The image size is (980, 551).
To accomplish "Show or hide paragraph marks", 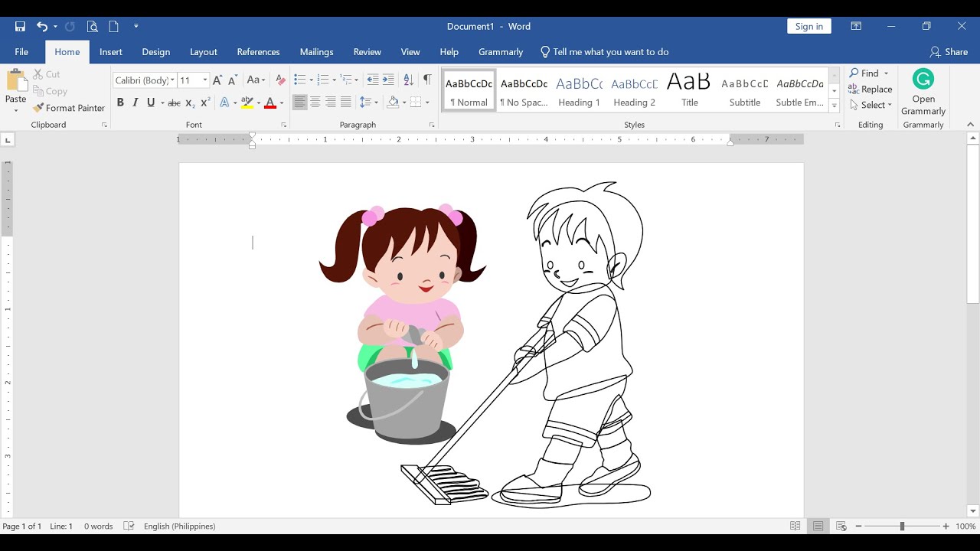I will click(427, 80).
